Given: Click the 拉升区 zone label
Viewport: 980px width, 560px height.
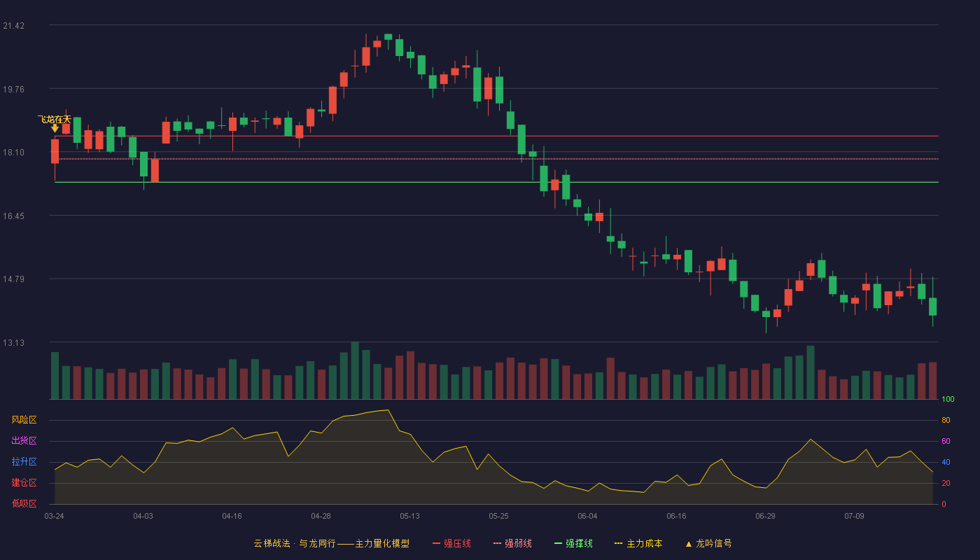Looking at the screenshot, I should 24,462.
